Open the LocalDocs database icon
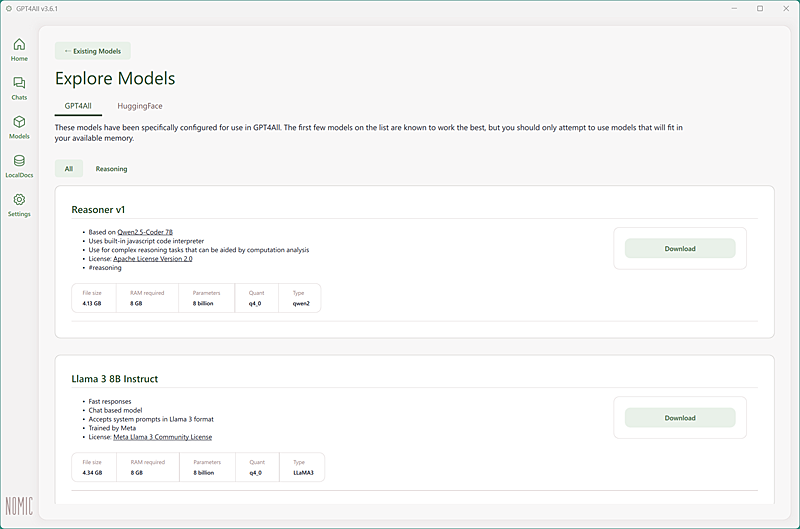The width and height of the screenshot is (800, 529). [x=19, y=162]
